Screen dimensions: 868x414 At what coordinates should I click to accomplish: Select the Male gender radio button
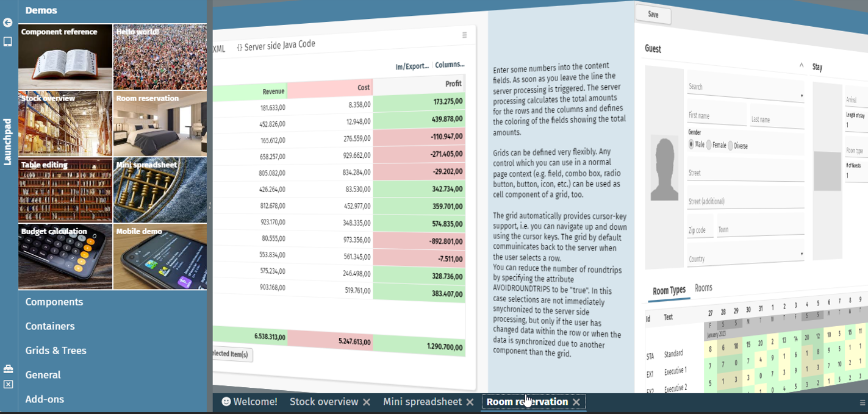pyautogui.click(x=691, y=145)
